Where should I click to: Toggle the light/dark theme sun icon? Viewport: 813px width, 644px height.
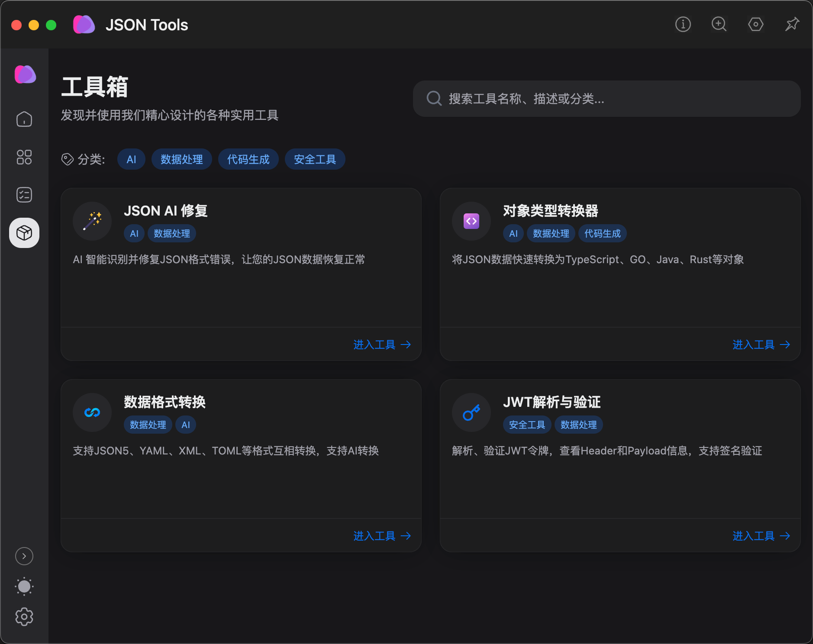coord(24,586)
